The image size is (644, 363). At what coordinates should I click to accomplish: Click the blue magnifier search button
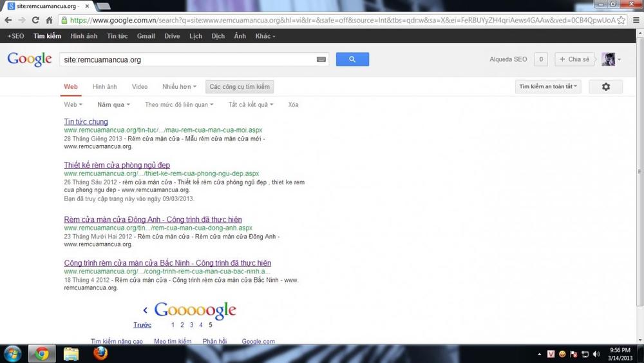pos(352,59)
